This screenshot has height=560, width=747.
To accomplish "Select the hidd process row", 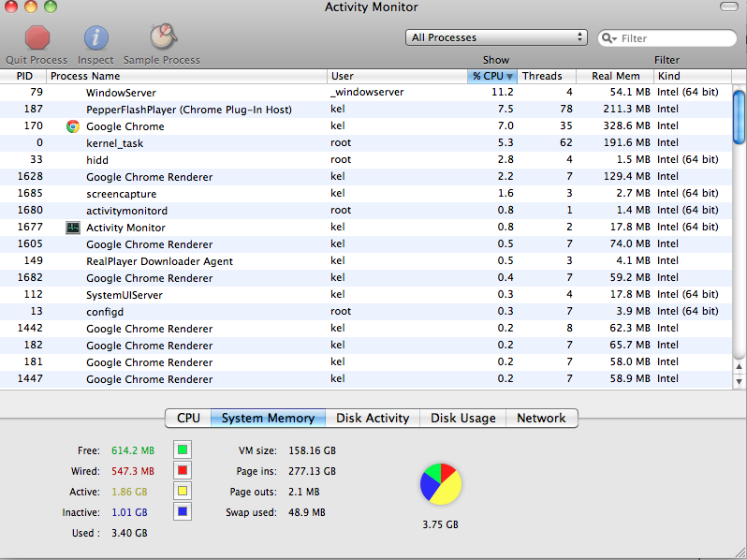I will pyautogui.click(x=366, y=159).
